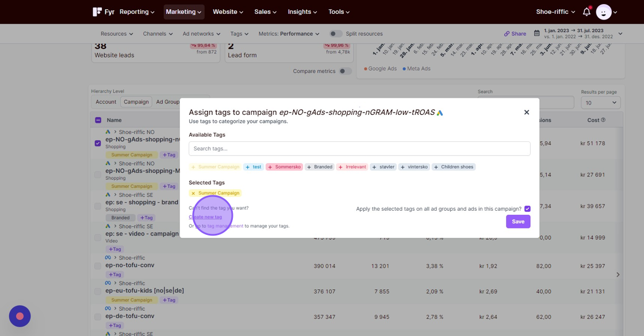Close the Assign tags dialog with the X
This screenshot has height=336, width=644.
coord(527,113)
